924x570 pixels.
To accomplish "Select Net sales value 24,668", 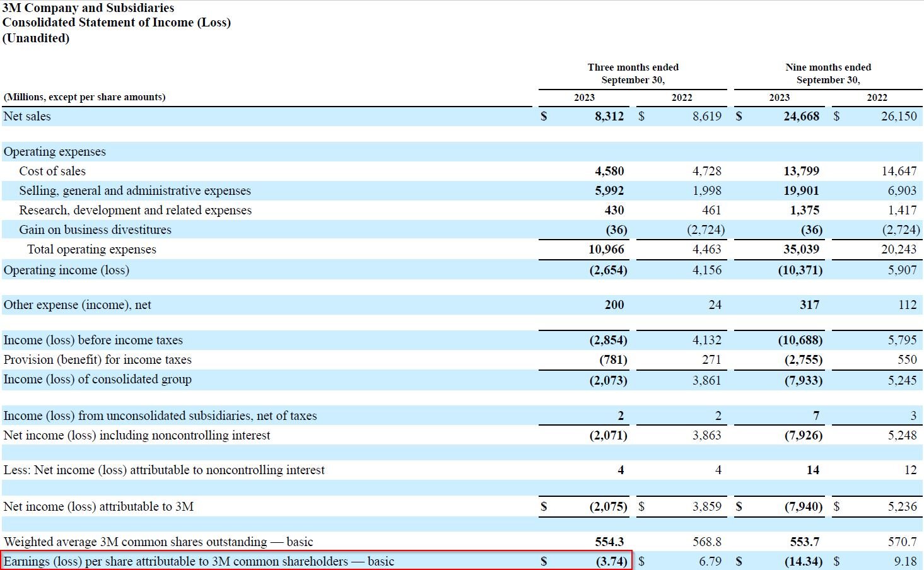I will tap(801, 116).
